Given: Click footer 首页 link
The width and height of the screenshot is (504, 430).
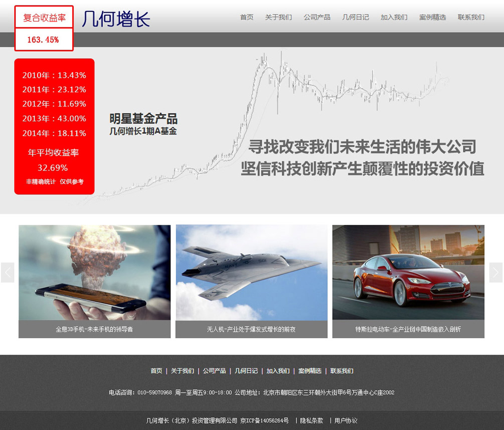Looking at the screenshot, I should [x=156, y=371].
